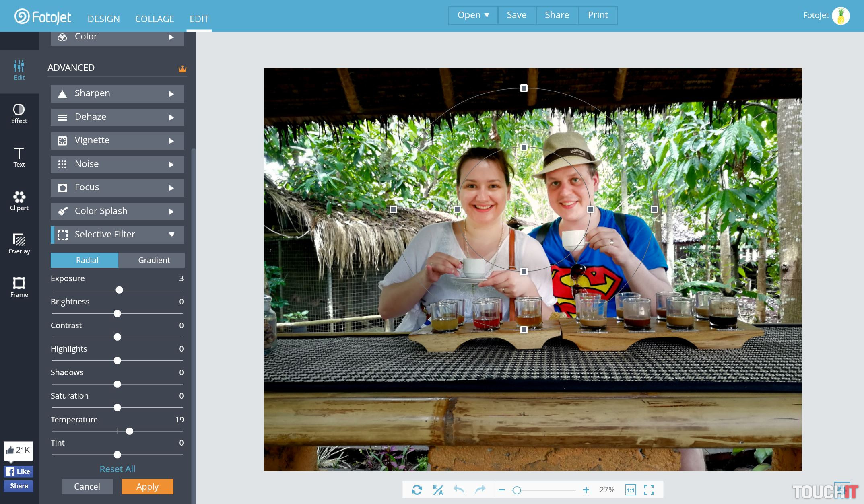Set zoom to actual size 1:1
Image resolution: width=864 pixels, height=504 pixels.
[x=630, y=490]
